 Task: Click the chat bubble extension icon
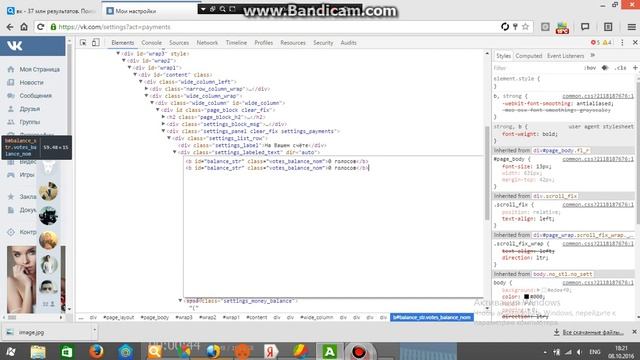point(585,27)
